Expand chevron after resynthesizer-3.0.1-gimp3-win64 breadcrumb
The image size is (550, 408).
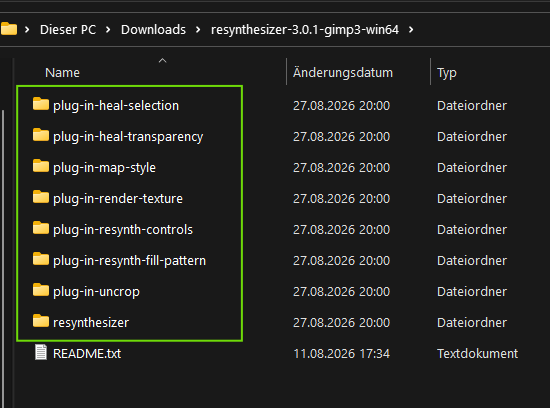[x=411, y=30]
